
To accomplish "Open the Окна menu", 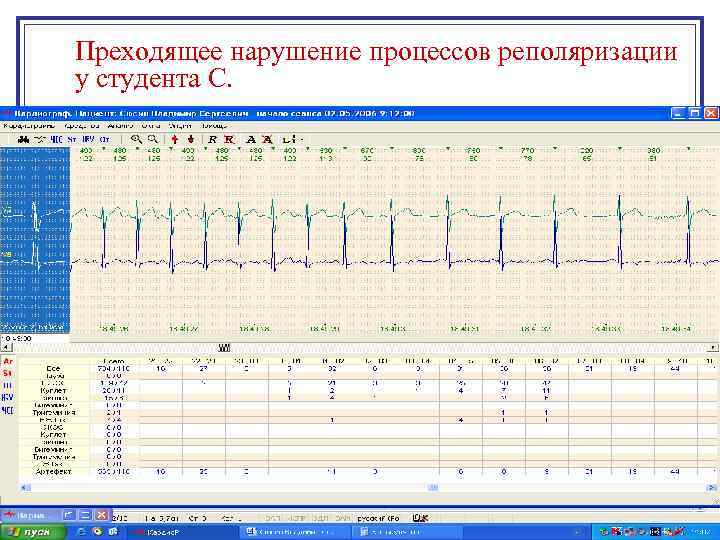I will click(x=151, y=126).
